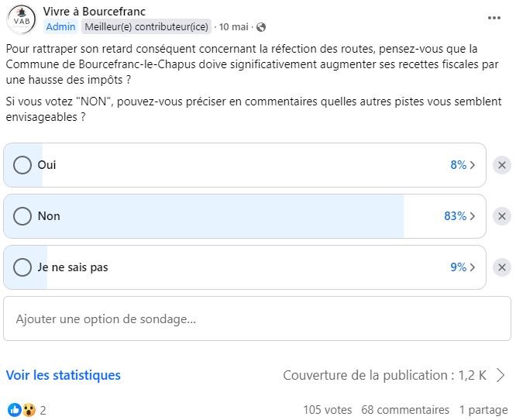516x420 pixels.
Task: Click the Admin badge
Action: pos(60,26)
